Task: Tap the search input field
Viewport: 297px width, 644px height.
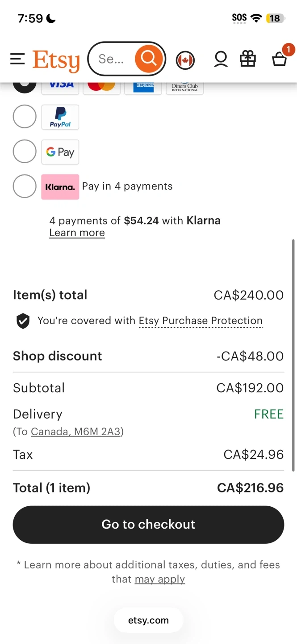Action: 111,59
